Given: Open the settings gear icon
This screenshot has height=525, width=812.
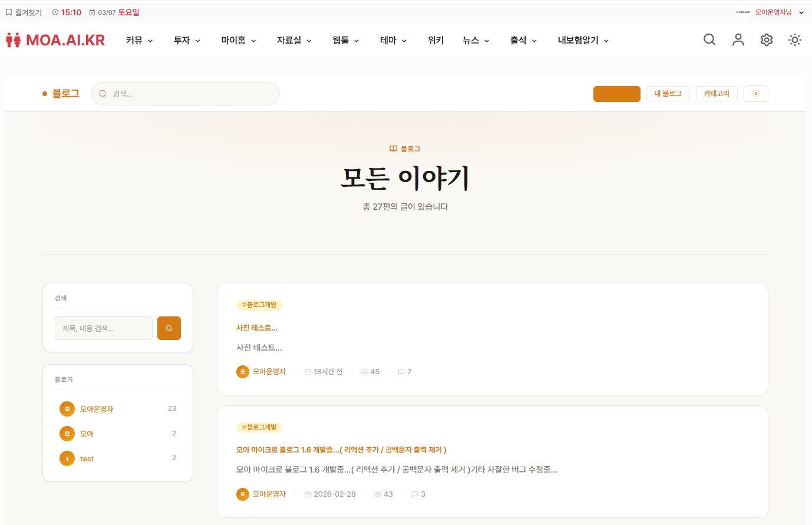Looking at the screenshot, I should point(766,39).
